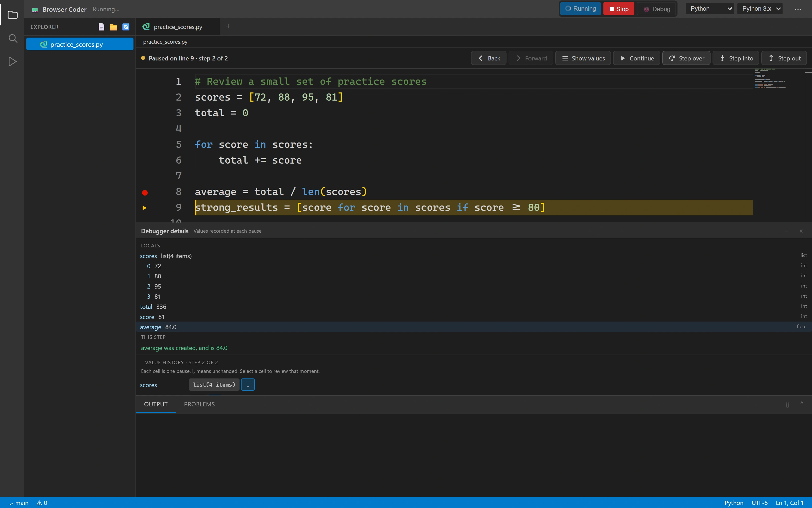
Task: Add a new editor tab with plus
Action: coord(228,26)
